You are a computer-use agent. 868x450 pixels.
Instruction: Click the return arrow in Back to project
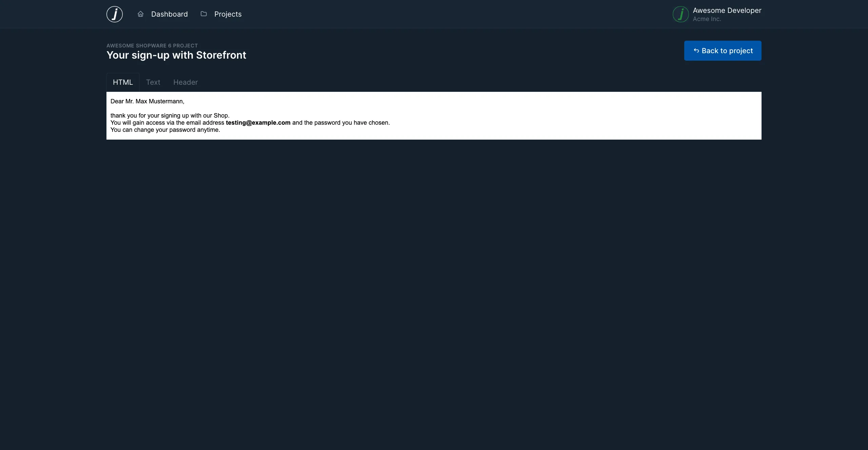click(696, 50)
